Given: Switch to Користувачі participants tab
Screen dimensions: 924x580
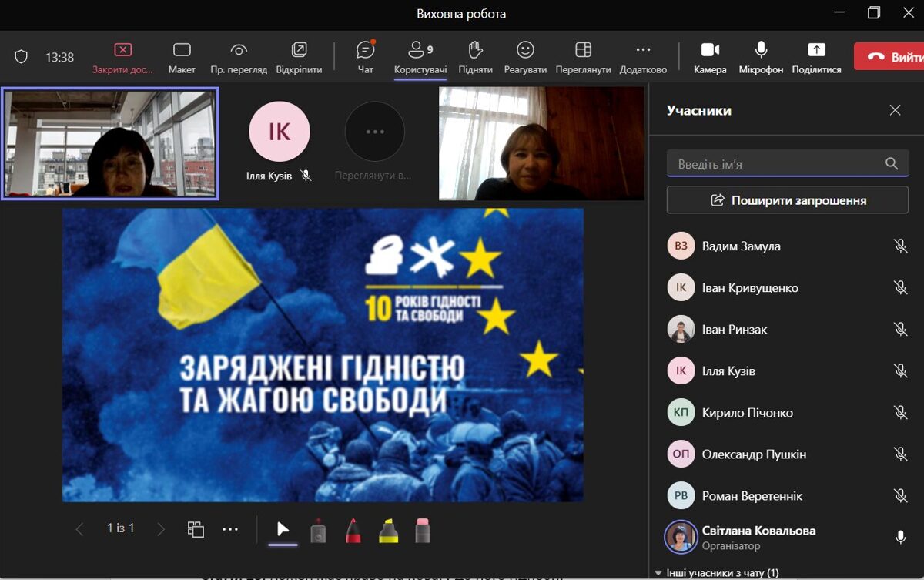Looking at the screenshot, I should (420, 58).
